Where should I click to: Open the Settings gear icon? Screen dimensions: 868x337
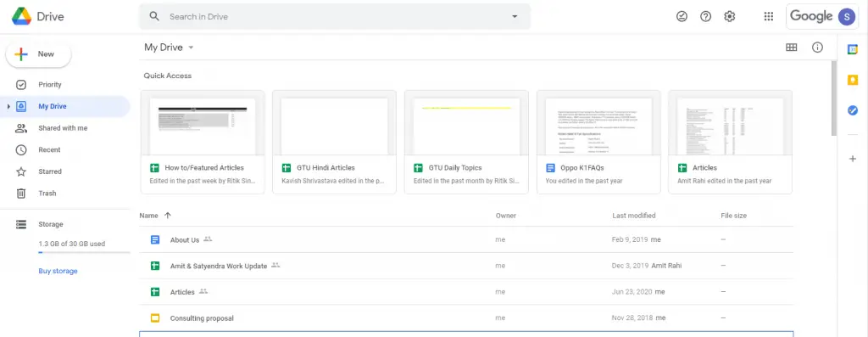tap(730, 17)
